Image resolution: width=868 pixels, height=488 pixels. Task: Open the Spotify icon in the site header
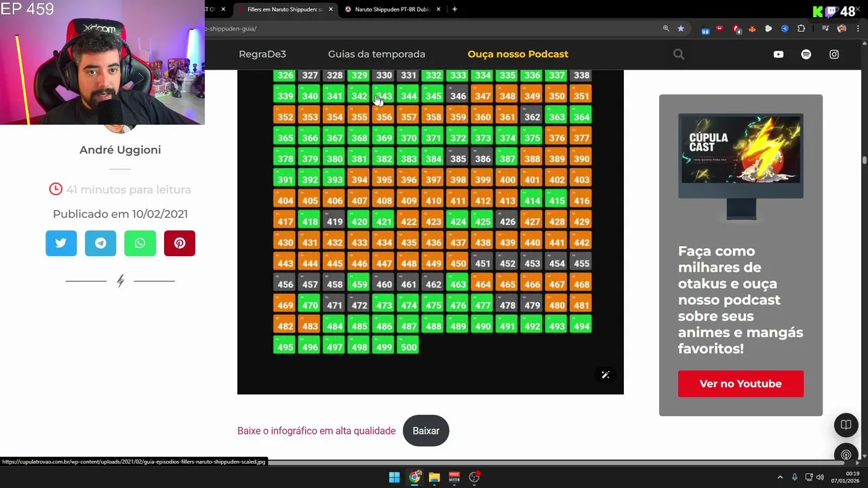click(x=806, y=54)
